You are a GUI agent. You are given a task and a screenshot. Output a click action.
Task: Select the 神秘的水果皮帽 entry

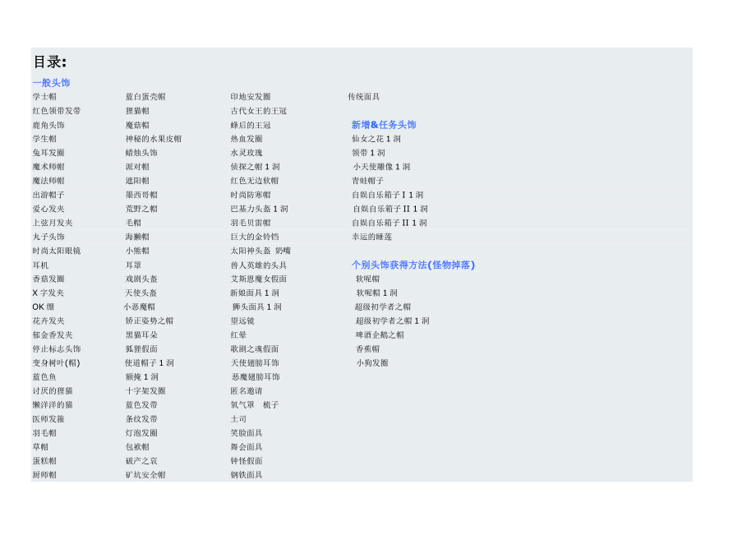coord(154,139)
